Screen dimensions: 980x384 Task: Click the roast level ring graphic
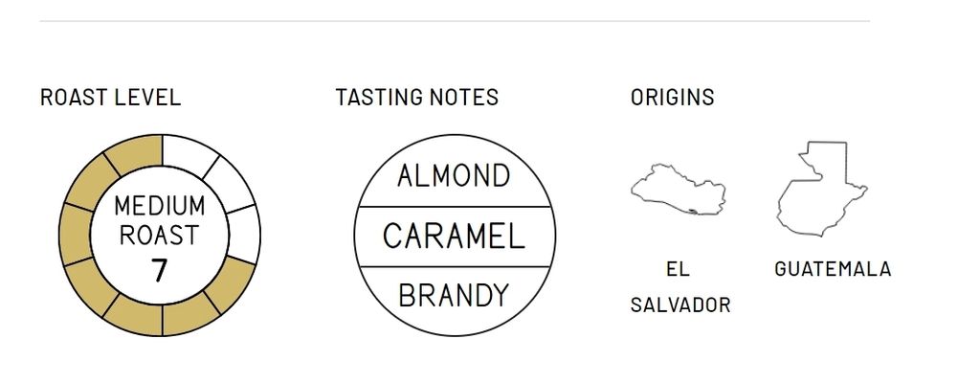pos(160,236)
